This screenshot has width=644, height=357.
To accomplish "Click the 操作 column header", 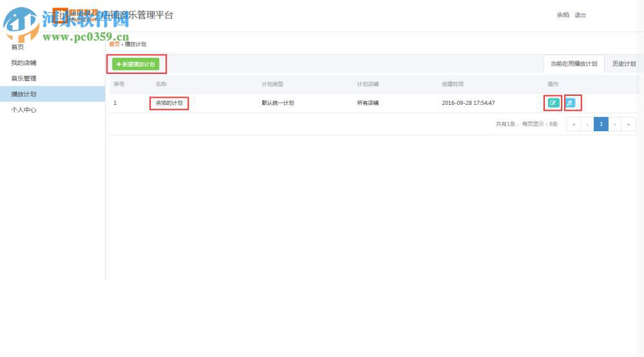I will [x=553, y=84].
